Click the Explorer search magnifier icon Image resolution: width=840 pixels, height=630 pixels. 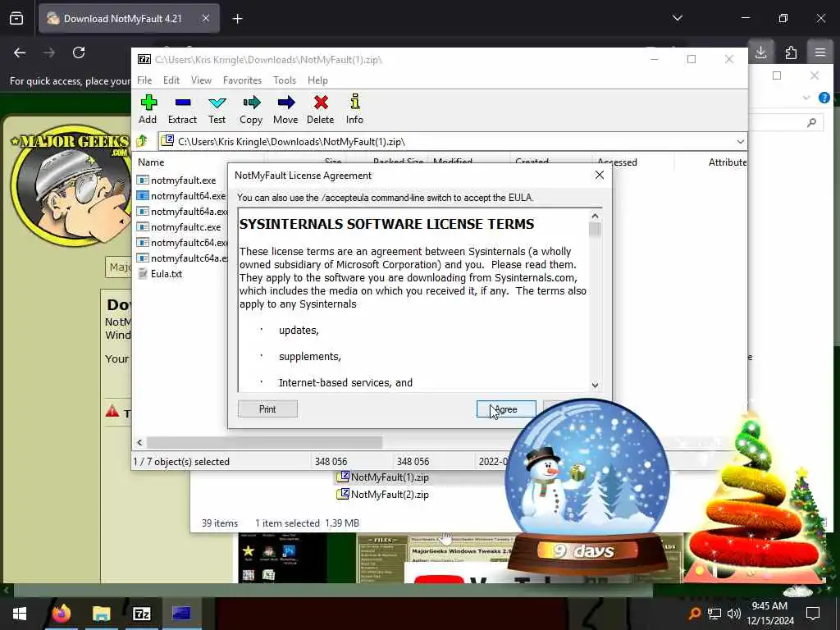tap(811, 123)
